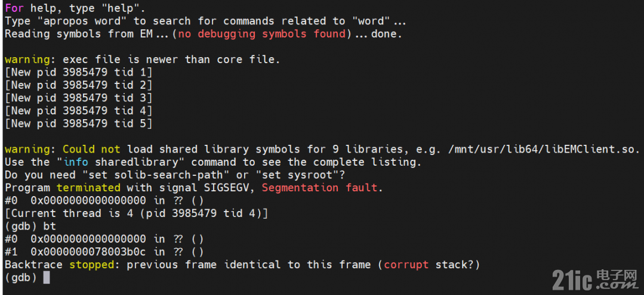Click the yellow 'terminated' word
Screen dimensions: 644x295
click(x=88, y=188)
